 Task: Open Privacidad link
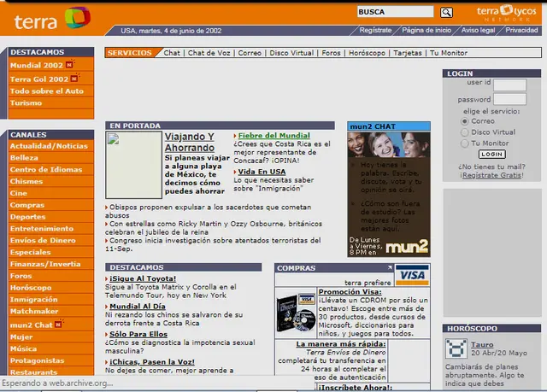pyautogui.click(x=521, y=30)
